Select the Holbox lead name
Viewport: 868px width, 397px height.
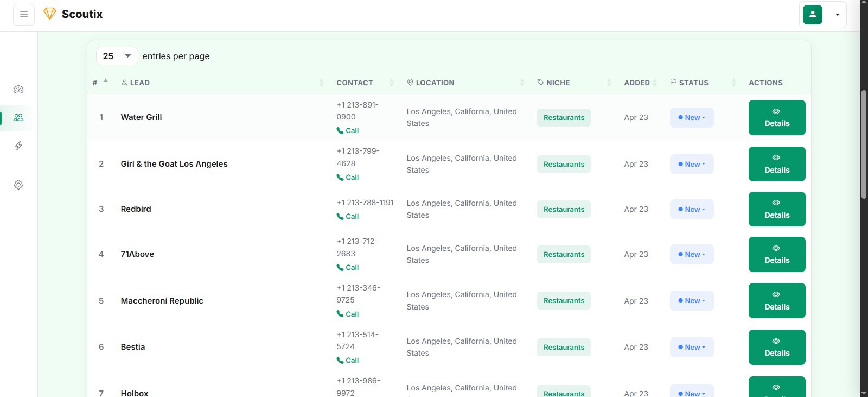point(135,393)
